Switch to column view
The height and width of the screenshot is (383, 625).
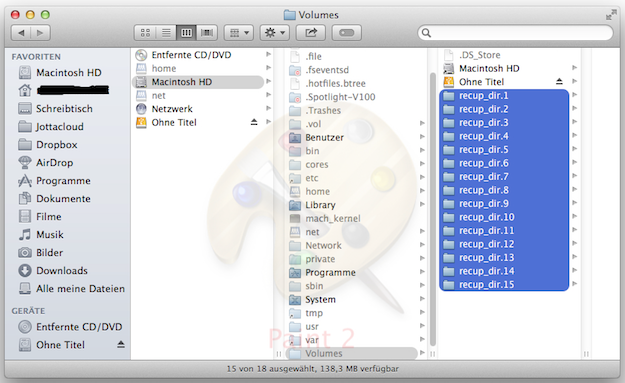click(187, 33)
